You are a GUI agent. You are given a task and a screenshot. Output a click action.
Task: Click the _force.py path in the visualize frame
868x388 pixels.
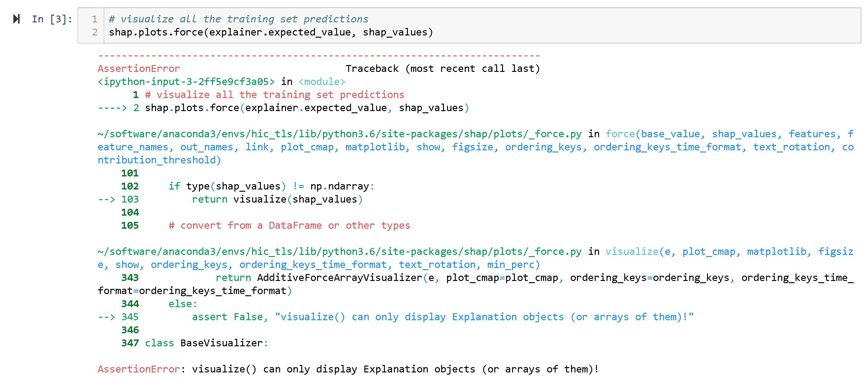click(x=337, y=251)
